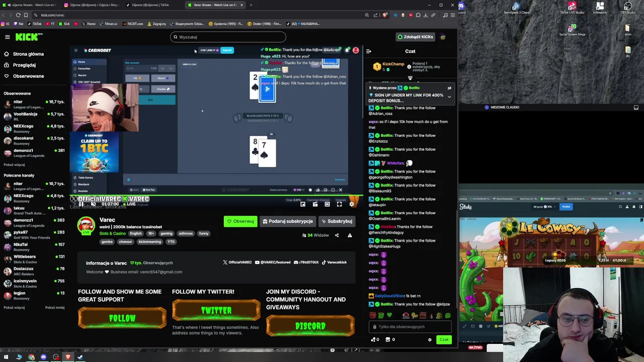The image size is (644, 362).
Task: Pause the Varec stream player
Action: pyautogui.click(x=80, y=204)
